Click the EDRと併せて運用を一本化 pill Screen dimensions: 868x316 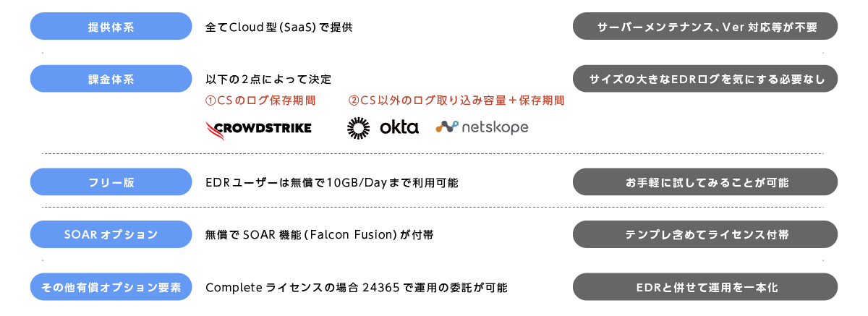click(x=705, y=287)
